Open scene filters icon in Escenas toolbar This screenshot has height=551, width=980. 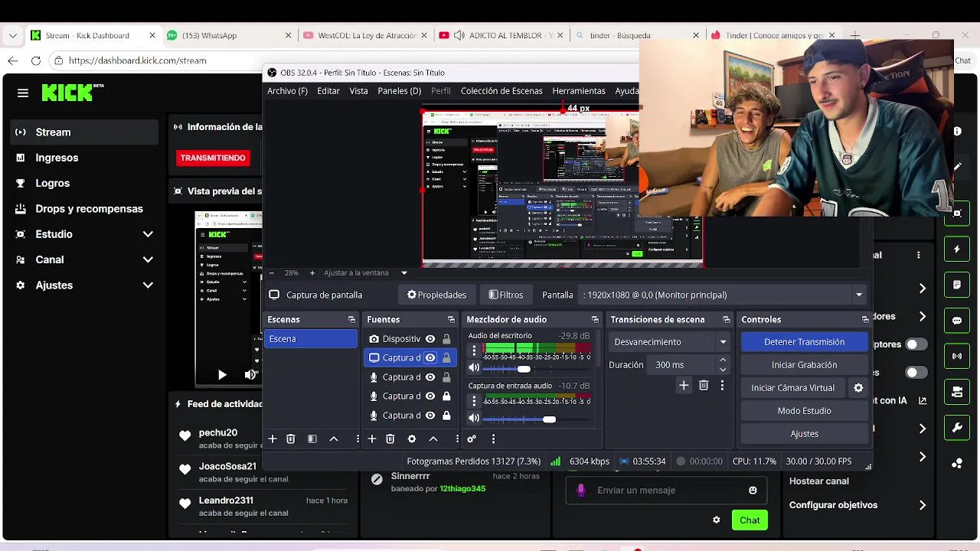pos(312,439)
